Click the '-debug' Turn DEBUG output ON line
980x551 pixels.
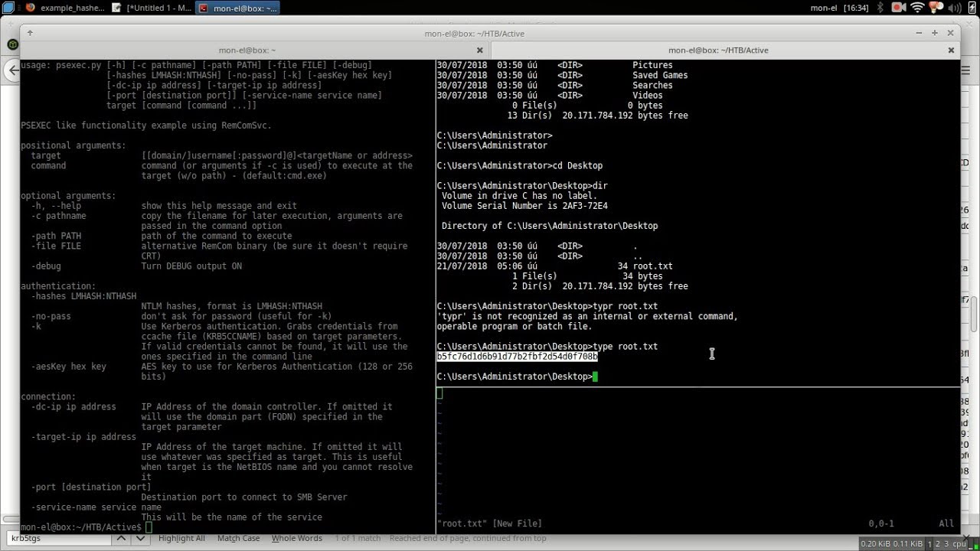coord(136,266)
